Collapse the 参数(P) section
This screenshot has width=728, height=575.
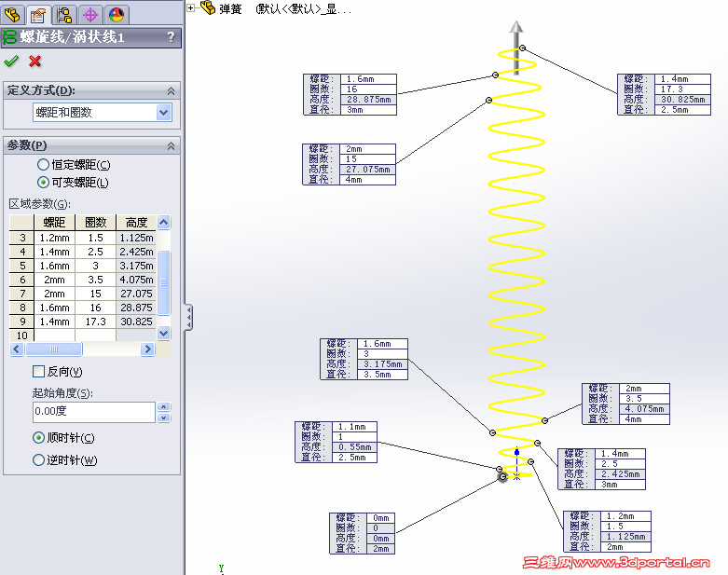click(x=171, y=146)
